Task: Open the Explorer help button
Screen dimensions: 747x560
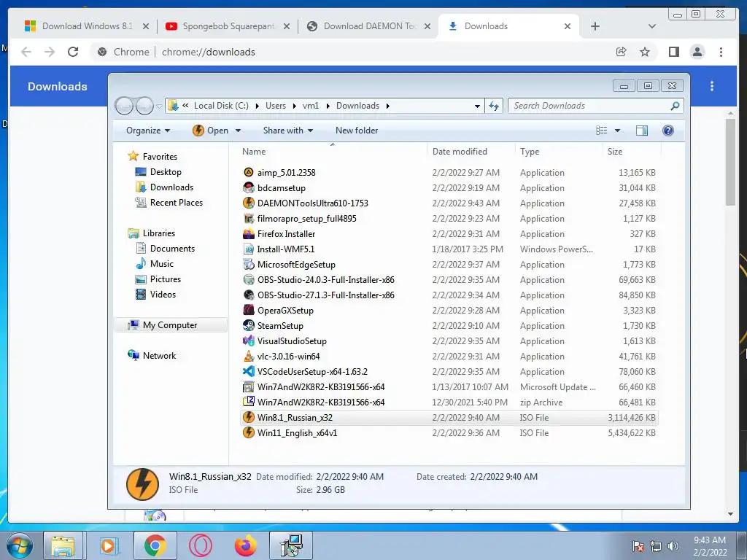Action: click(668, 131)
